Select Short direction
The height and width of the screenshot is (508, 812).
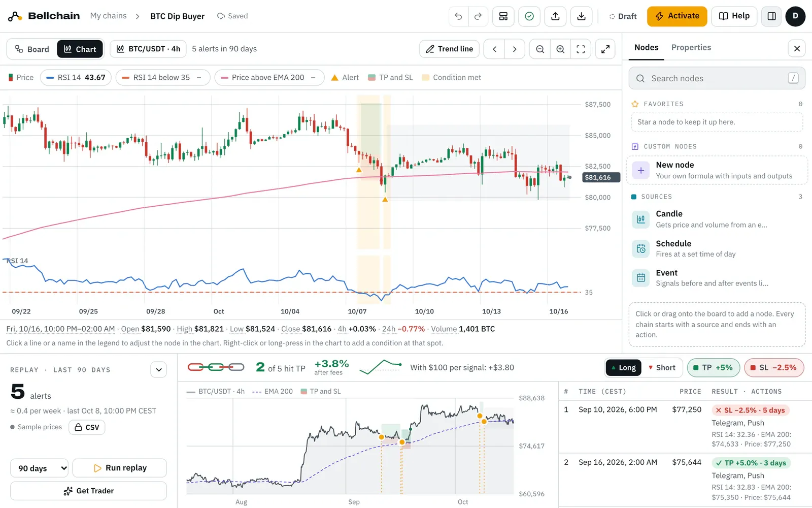click(662, 367)
